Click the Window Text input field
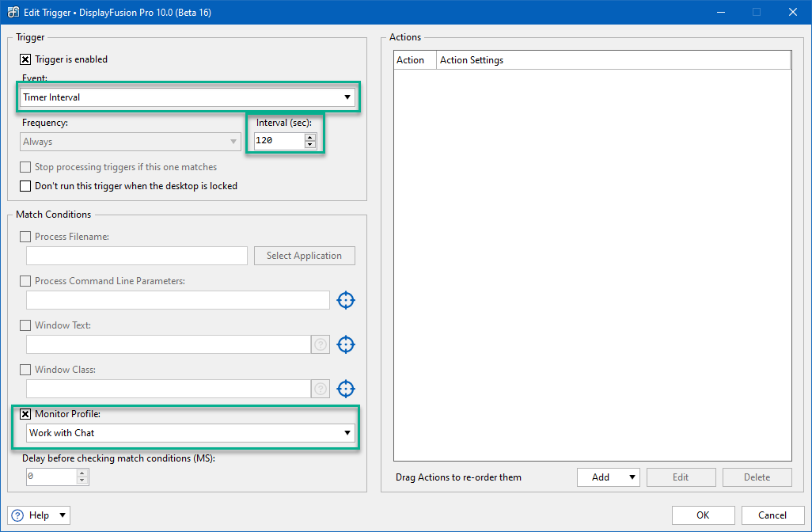812x532 pixels. (x=169, y=344)
